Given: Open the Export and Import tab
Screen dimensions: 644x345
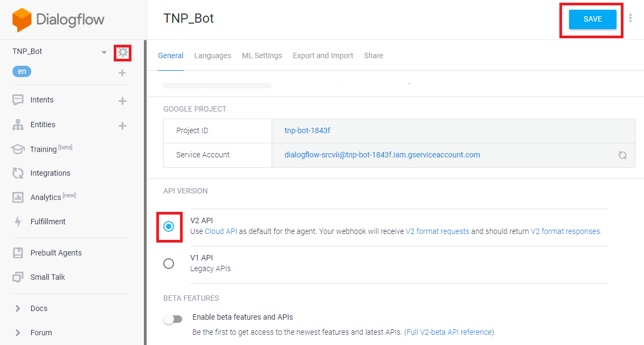Looking at the screenshot, I should pyautogui.click(x=323, y=56).
